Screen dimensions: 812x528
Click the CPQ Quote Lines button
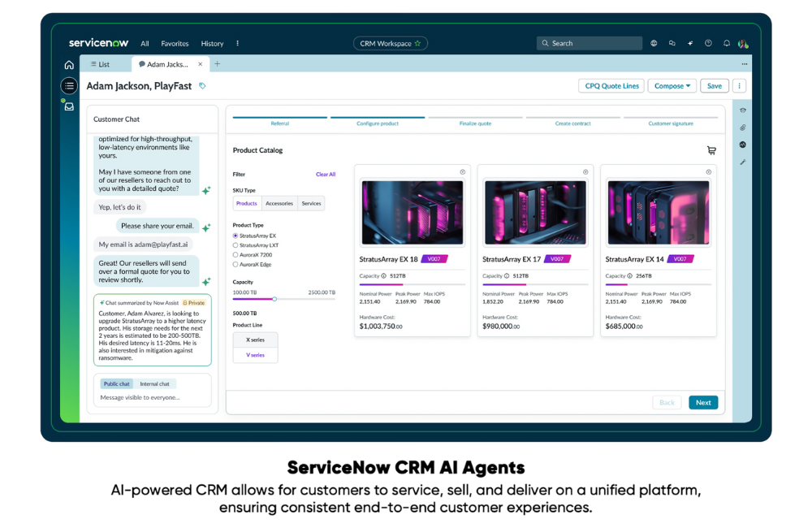[x=611, y=86]
